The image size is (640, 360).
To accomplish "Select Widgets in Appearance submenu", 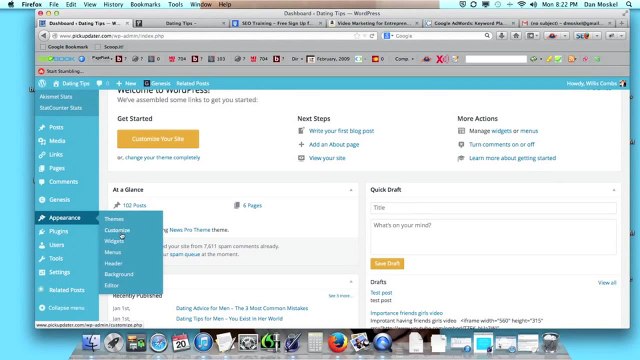I will (114, 241).
